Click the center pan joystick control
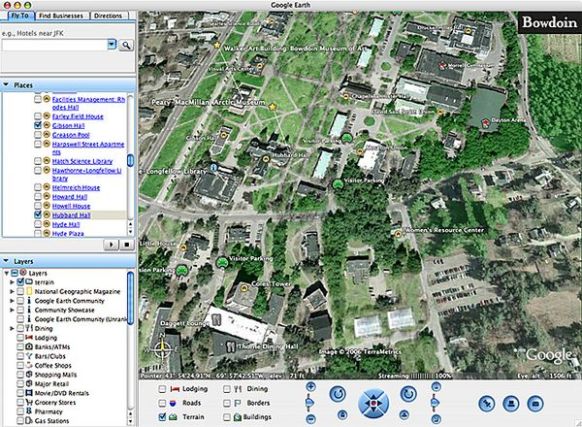Viewport: 582px width, 427px height. point(373,403)
